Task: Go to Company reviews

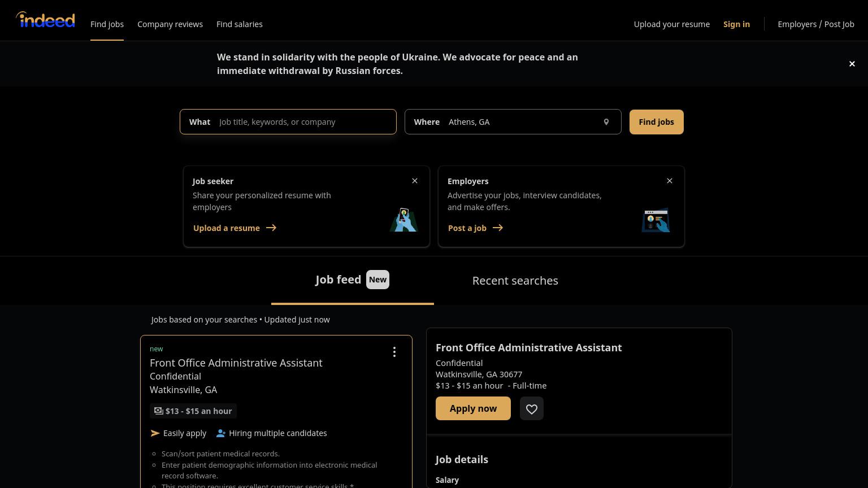Action: tap(170, 24)
